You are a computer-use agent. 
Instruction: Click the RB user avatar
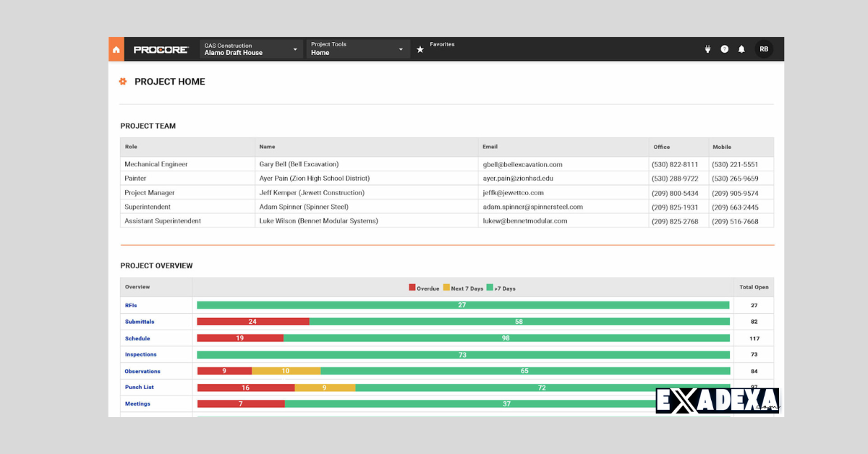pos(764,48)
